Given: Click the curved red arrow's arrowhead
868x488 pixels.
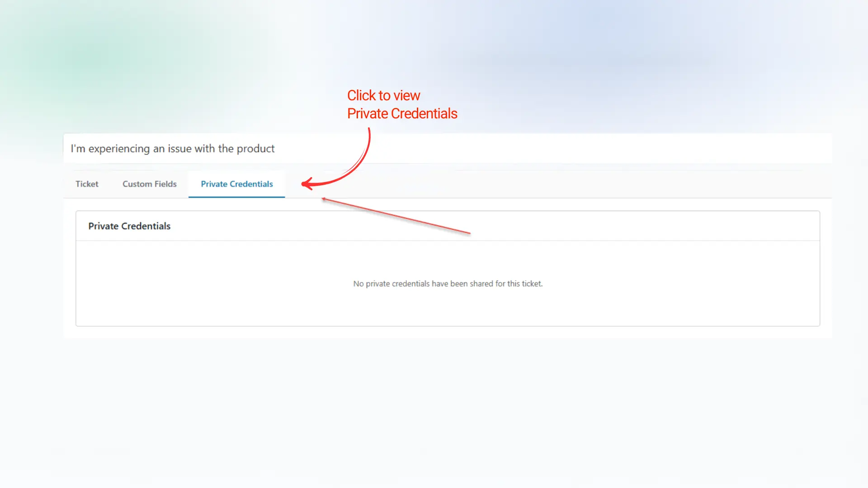Looking at the screenshot, I should tap(305, 183).
